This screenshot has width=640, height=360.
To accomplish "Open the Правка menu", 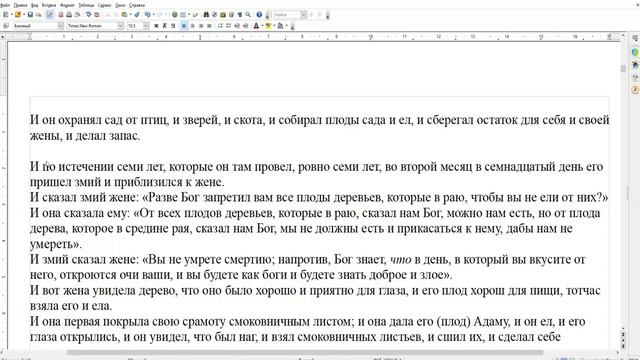I will coord(20,5).
